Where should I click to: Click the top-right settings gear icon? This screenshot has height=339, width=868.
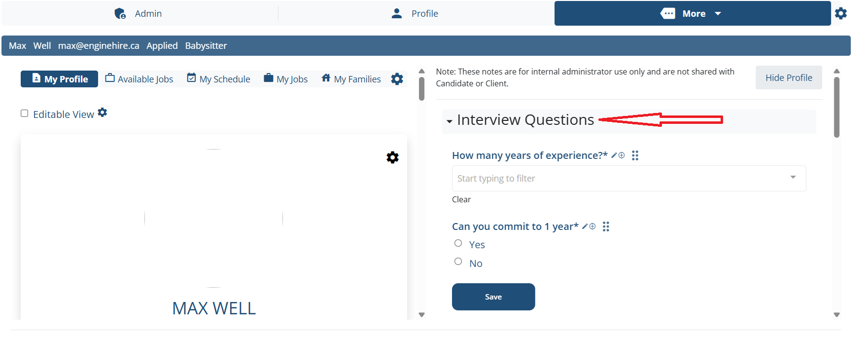click(x=840, y=13)
